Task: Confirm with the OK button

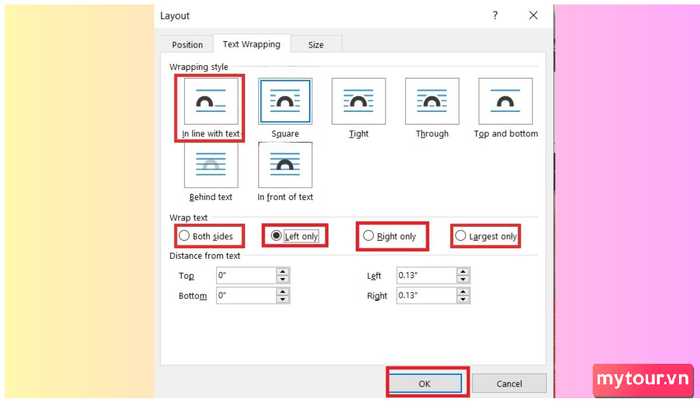Action: coord(425,384)
